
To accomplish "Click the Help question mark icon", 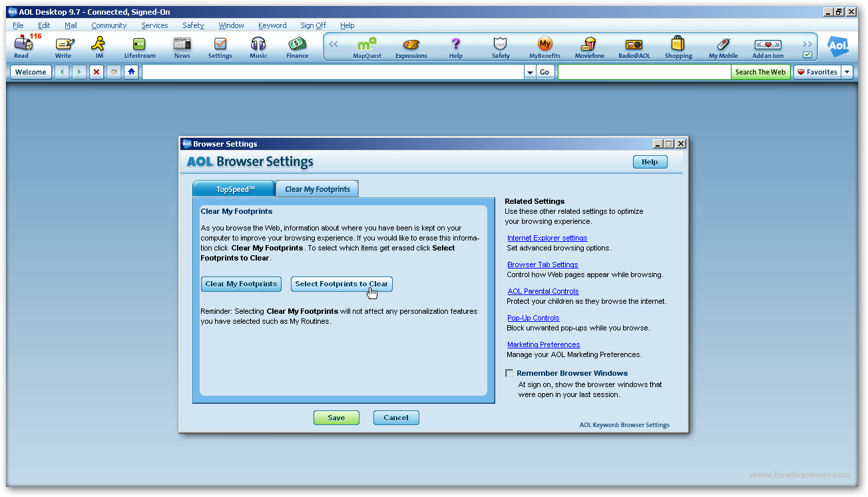I will coord(456,47).
